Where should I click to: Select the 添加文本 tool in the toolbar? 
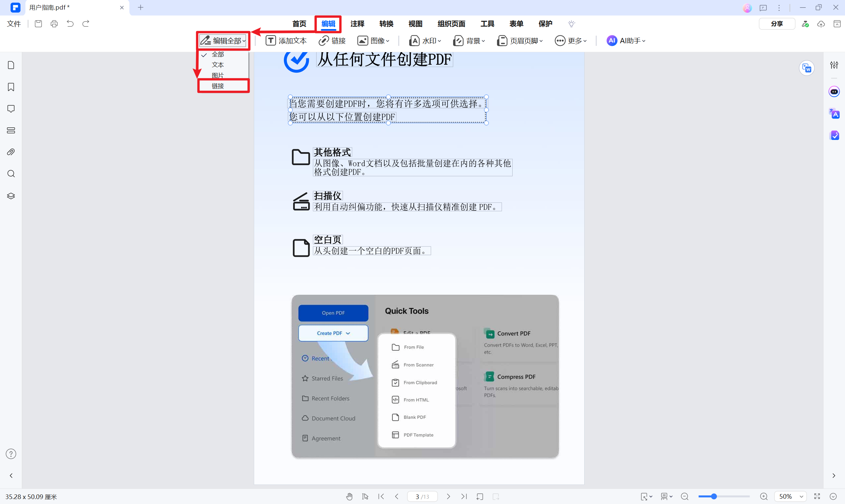[286, 40]
